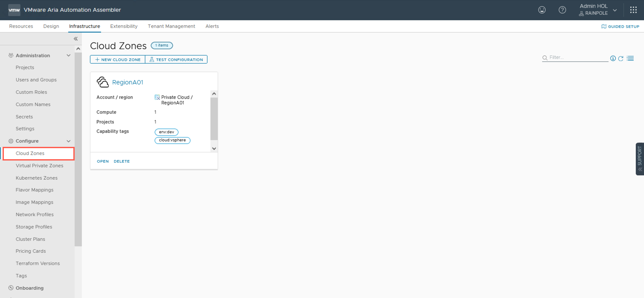Select Network Profiles in the sidebar
Image resolution: width=644 pixels, height=298 pixels.
coord(35,214)
